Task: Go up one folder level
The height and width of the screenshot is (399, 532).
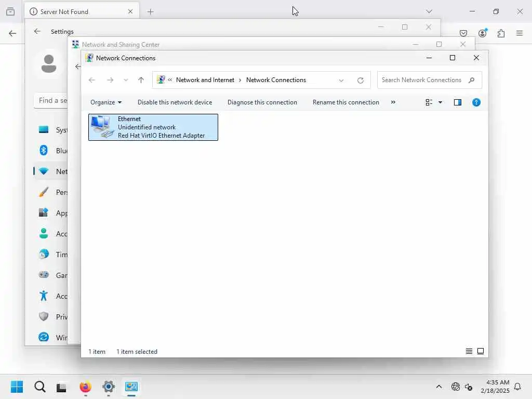Action: click(x=141, y=80)
